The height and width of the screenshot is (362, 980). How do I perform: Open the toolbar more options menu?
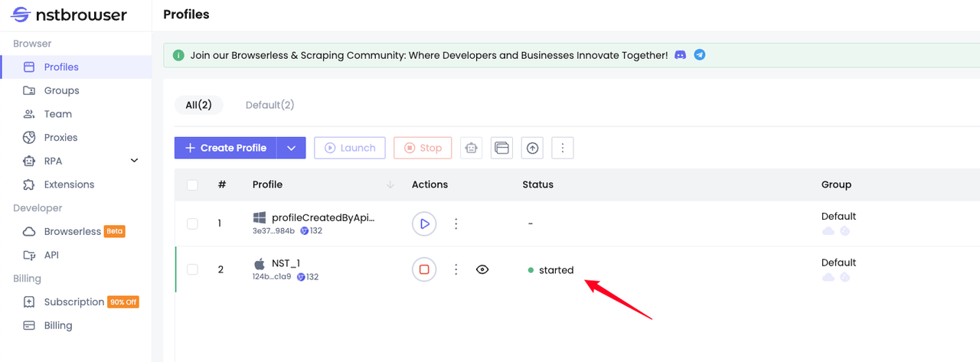563,148
